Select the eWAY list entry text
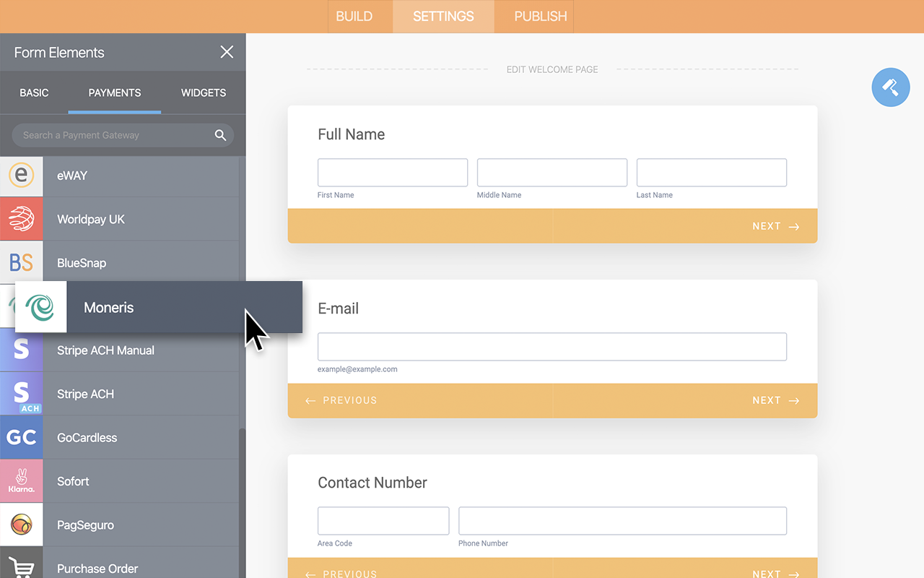The width and height of the screenshot is (924, 578). point(72,176)
